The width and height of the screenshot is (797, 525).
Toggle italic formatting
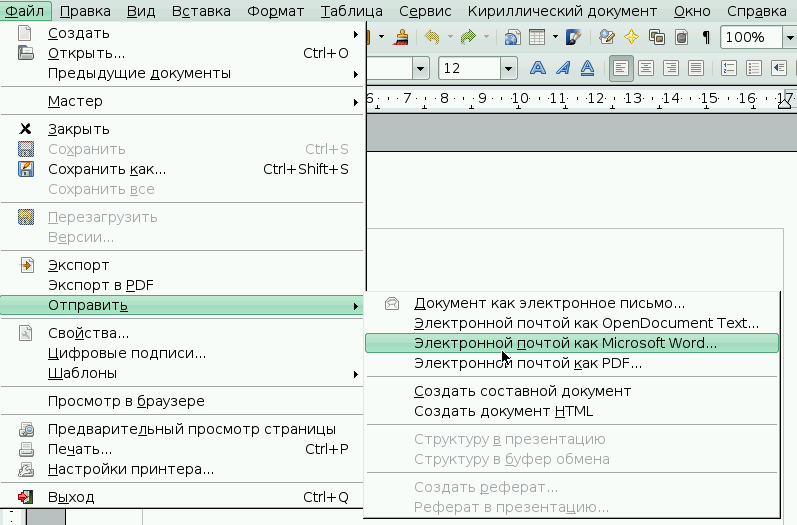coord(563,68)
